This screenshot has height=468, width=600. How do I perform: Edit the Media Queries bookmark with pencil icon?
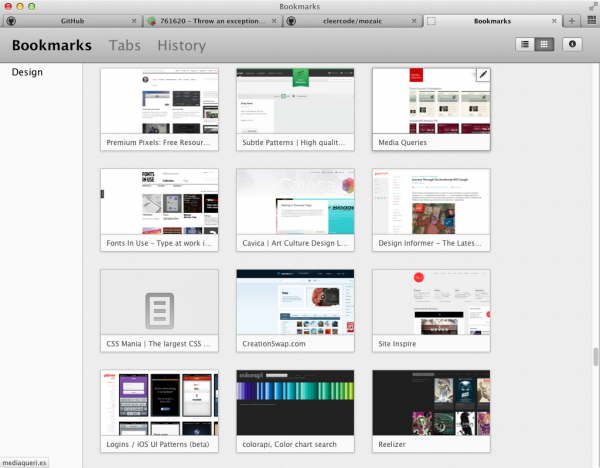[482, 75]
